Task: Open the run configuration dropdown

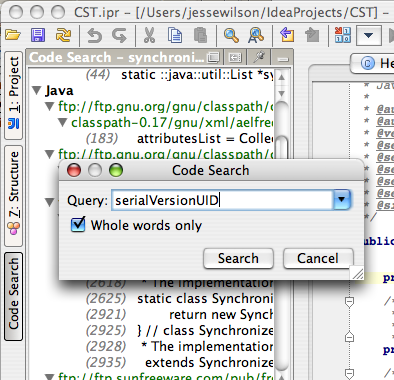Action: coord(369,35)
